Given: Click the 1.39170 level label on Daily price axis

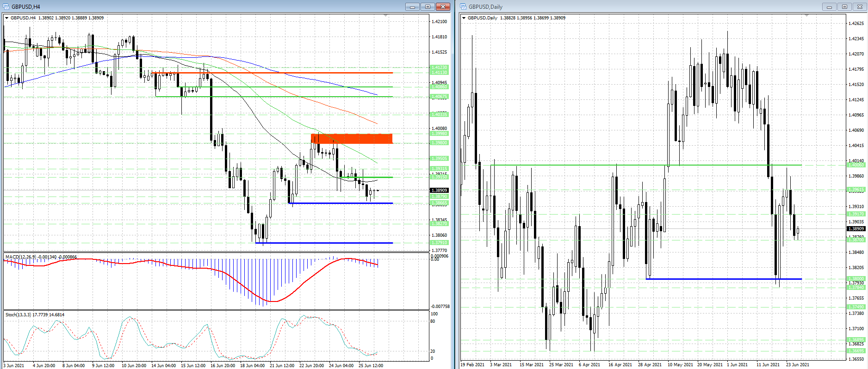Looking at the screenshot, I should [856, 214].
